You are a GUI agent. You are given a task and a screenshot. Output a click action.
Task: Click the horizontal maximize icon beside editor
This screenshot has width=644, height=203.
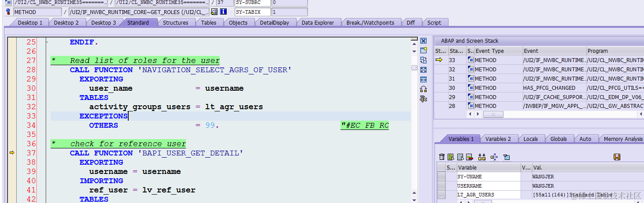[423, 79]
